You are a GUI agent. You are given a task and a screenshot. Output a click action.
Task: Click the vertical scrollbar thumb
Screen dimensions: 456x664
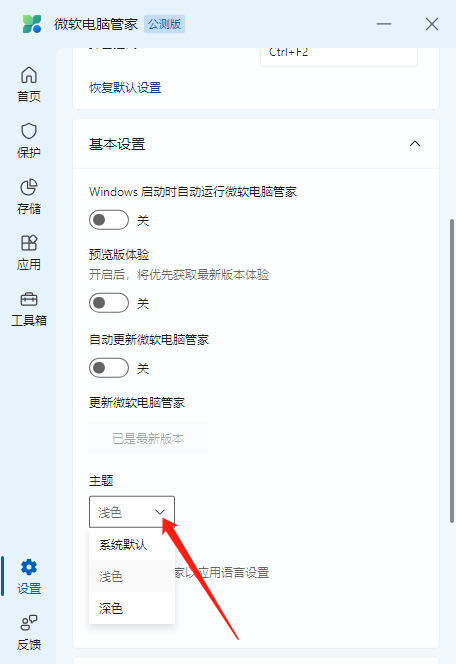[451, 371]
